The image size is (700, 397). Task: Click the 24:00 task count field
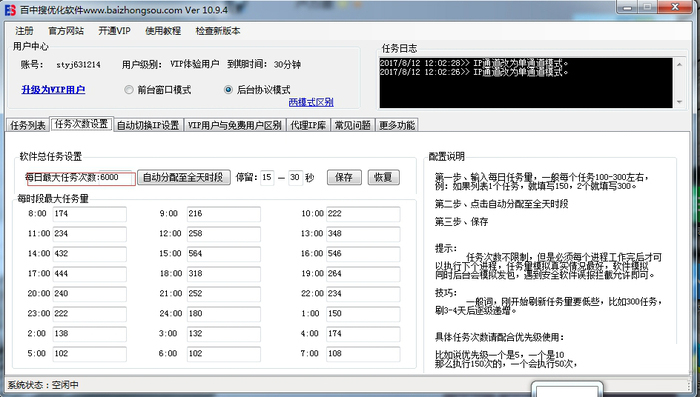(223, 314)
